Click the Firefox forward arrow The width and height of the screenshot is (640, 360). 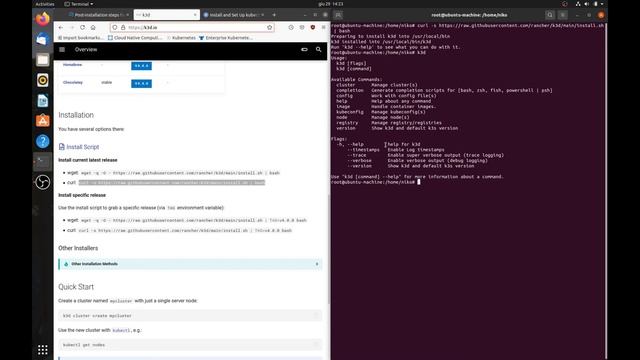[71, 27]
